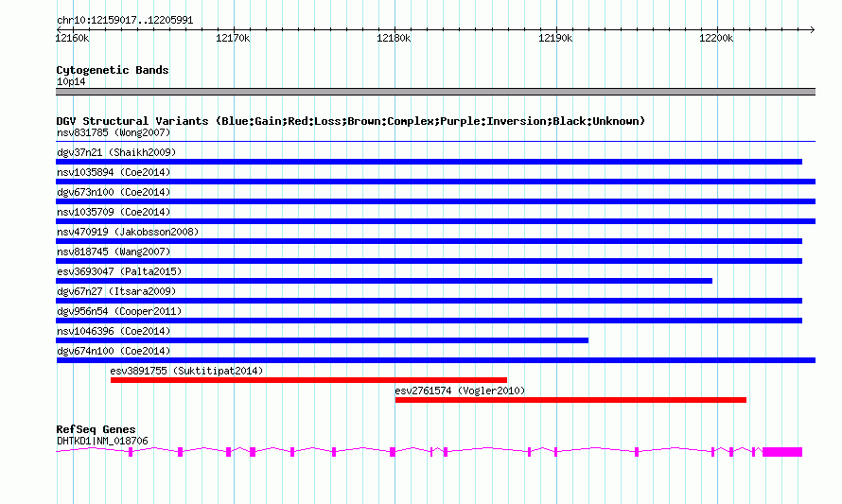Click the nsv818745 (Wang2007) label
Image resolution: width=842 pixels, height=504 pixels.
(x=114, y=252)
